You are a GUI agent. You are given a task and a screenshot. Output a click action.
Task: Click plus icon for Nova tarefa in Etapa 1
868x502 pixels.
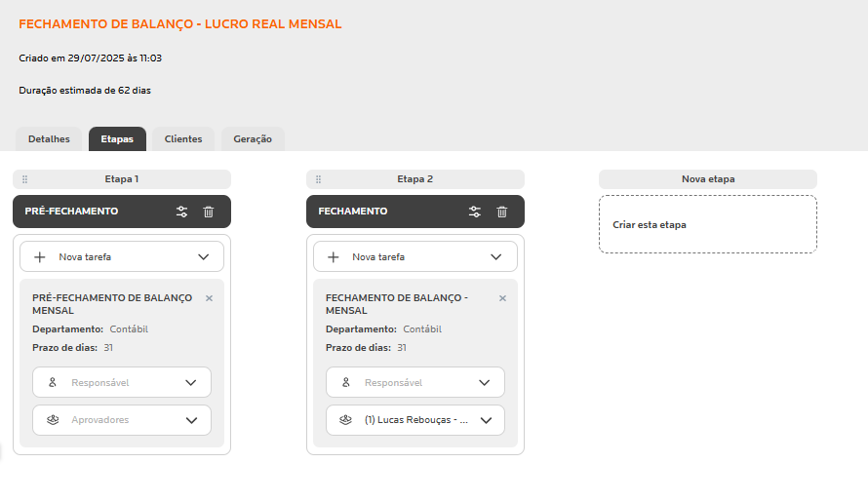click(x=40, y=257)
